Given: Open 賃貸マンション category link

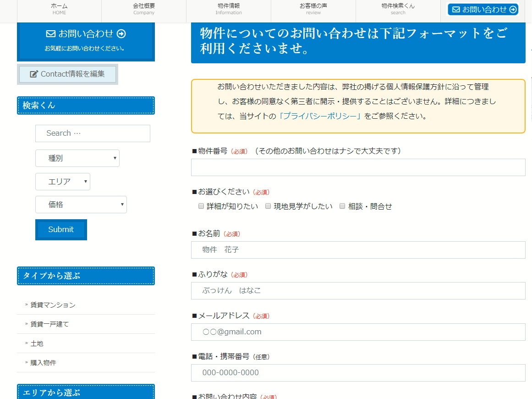Looking at the screenshot, I should coord(53,305).
